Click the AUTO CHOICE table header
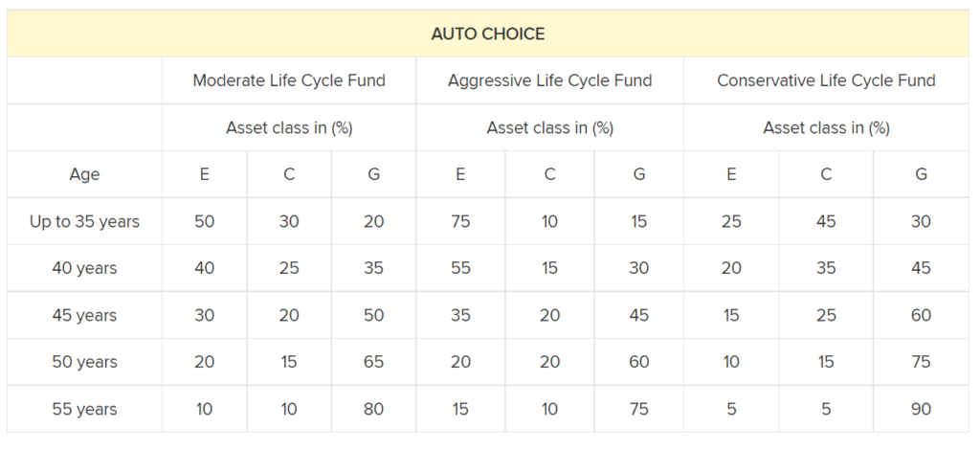Viewport: 980px width, 450px height. (x=488, y=34)
